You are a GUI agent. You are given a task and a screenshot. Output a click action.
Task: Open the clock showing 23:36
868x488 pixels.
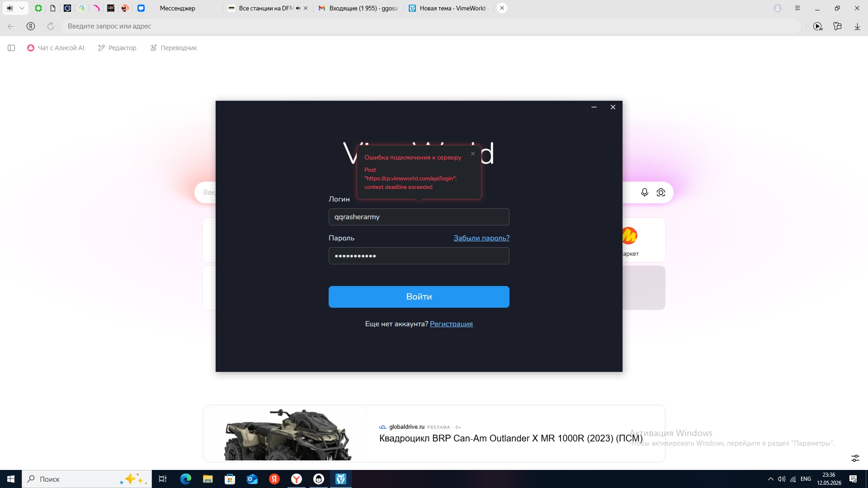(x=829, y=479)
